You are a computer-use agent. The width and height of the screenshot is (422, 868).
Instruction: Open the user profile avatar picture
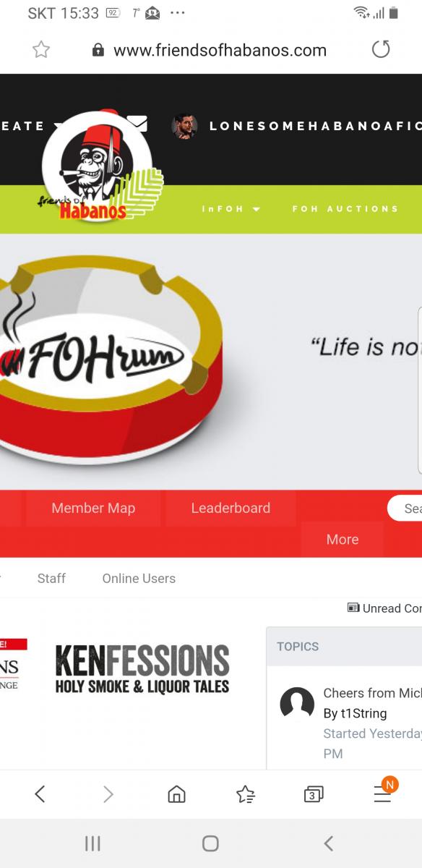pos(184,126)
